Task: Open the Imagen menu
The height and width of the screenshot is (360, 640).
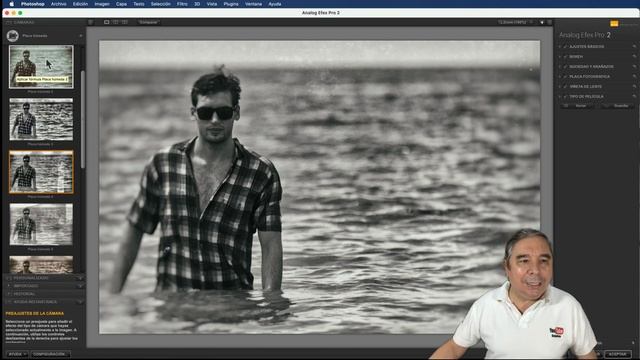Action: (x=102, y=4)
